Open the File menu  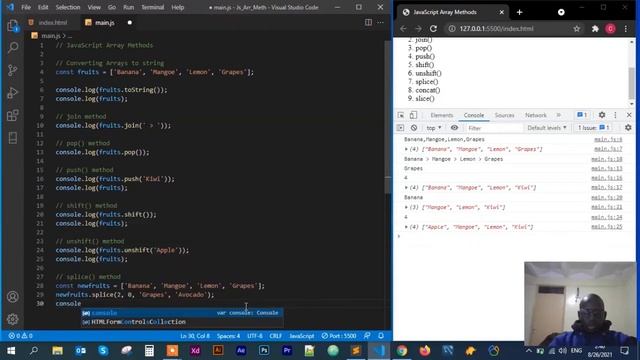tap(26, 7)
